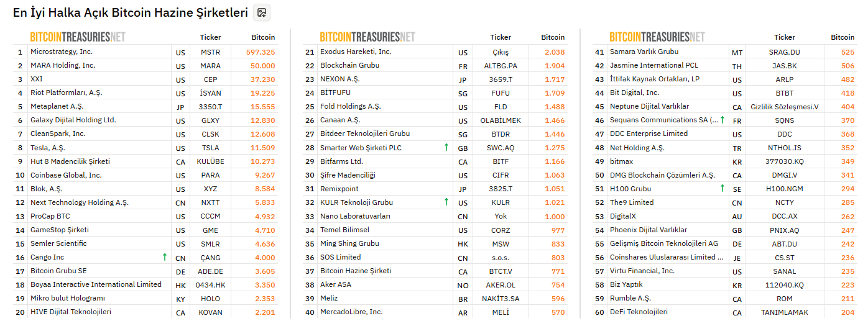
Task: Click the 0434.HK ticker cell
Action: (x=210, y=284)
